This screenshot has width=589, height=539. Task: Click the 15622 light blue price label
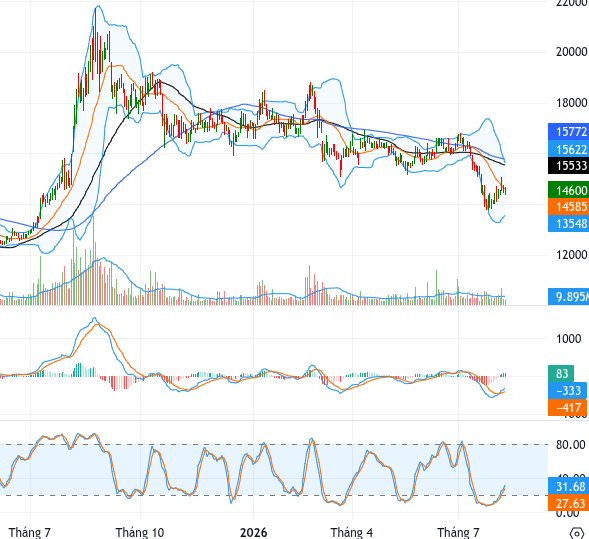[x=568, y=149]
